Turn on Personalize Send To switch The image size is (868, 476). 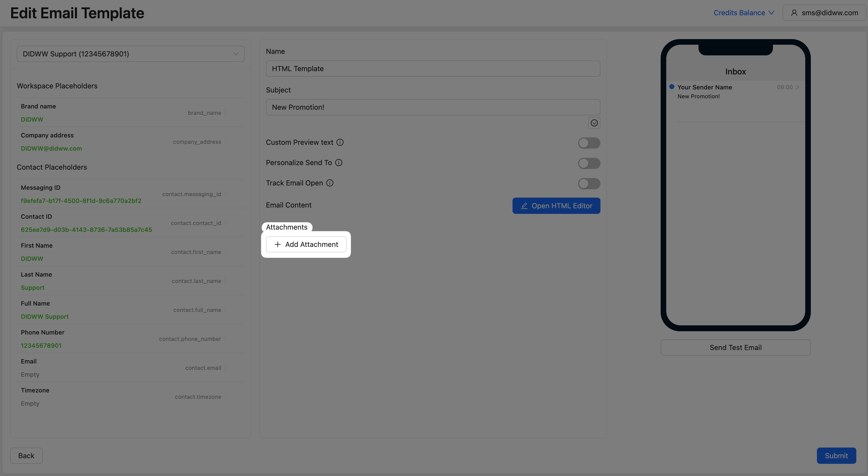pos(589,163)
